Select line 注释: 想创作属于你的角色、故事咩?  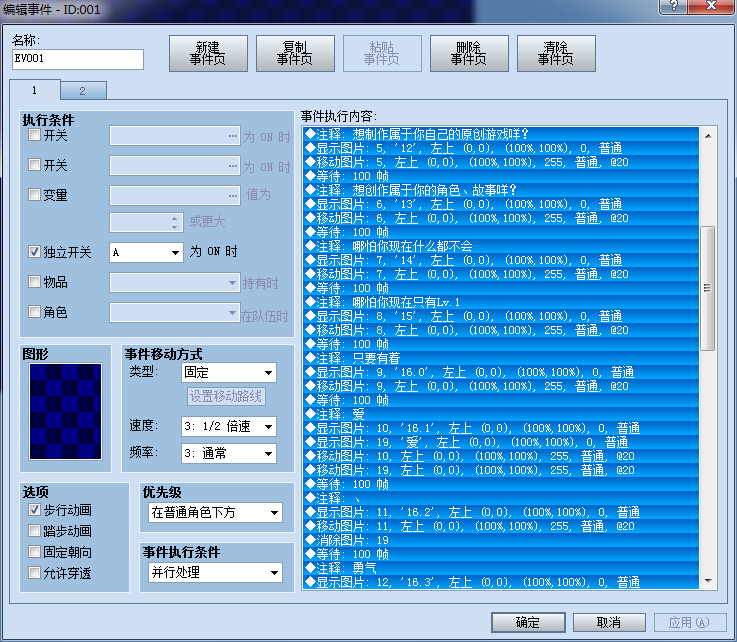coord(501,190)
